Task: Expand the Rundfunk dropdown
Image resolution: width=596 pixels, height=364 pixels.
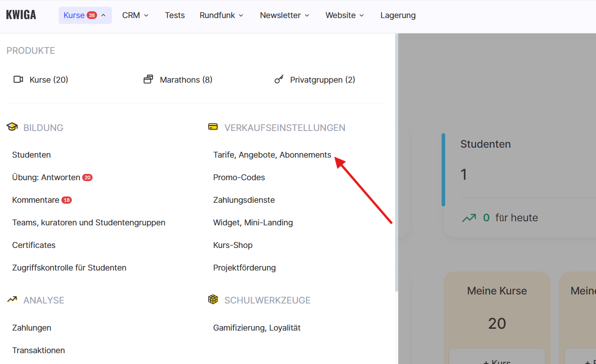Action: point(221,15)
